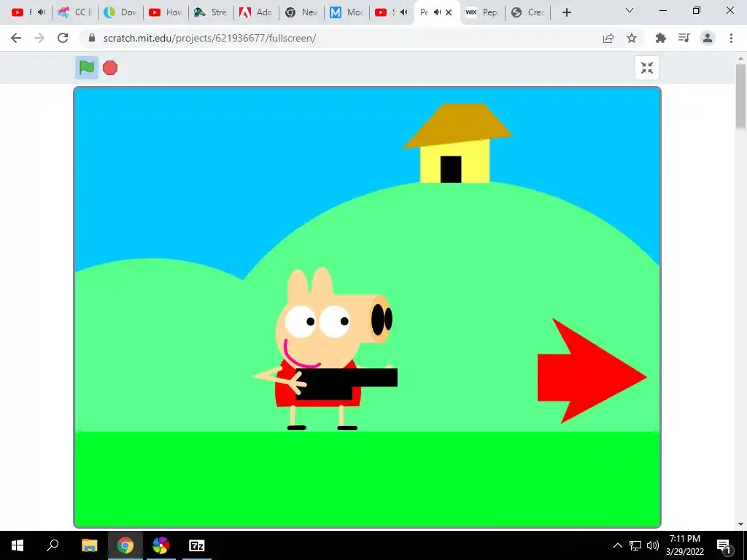Screen dimensions: 747x560
Task: Open the volume control in tray
Action: pos(653,545)
